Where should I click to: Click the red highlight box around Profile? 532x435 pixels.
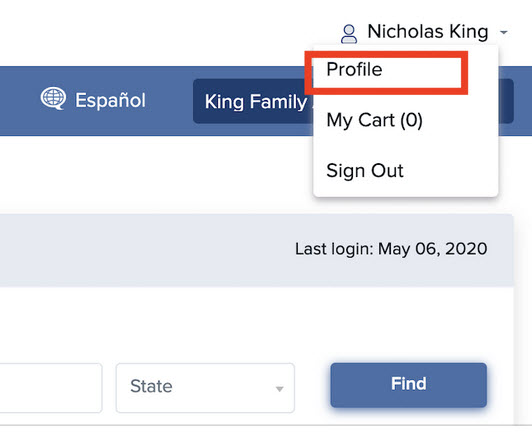click(386, 73)
